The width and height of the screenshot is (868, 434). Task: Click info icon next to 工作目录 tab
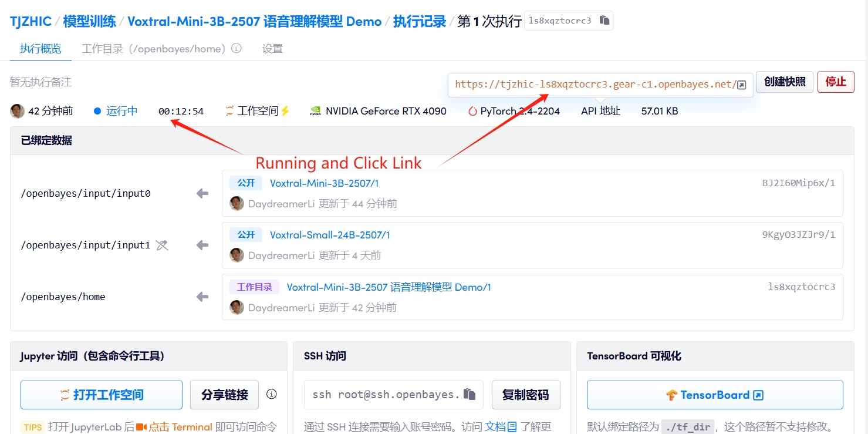[x=237, y=49]
